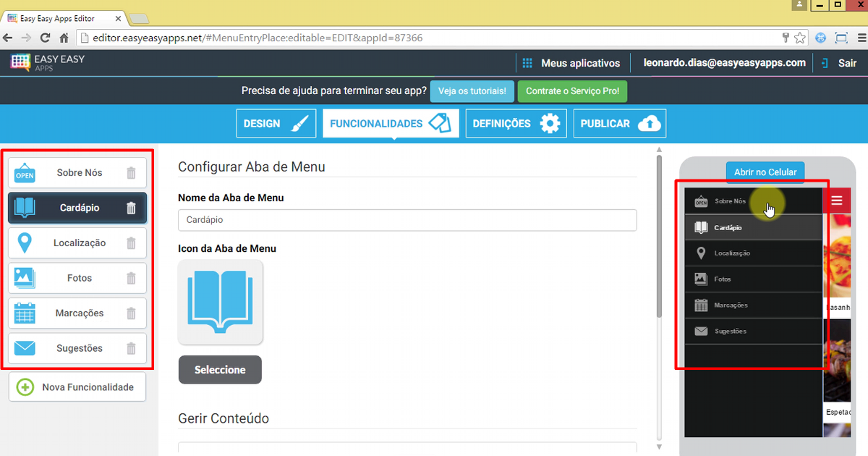Click the Nome da Aba de Menu field
868x456 pixels.
[407, 220]
